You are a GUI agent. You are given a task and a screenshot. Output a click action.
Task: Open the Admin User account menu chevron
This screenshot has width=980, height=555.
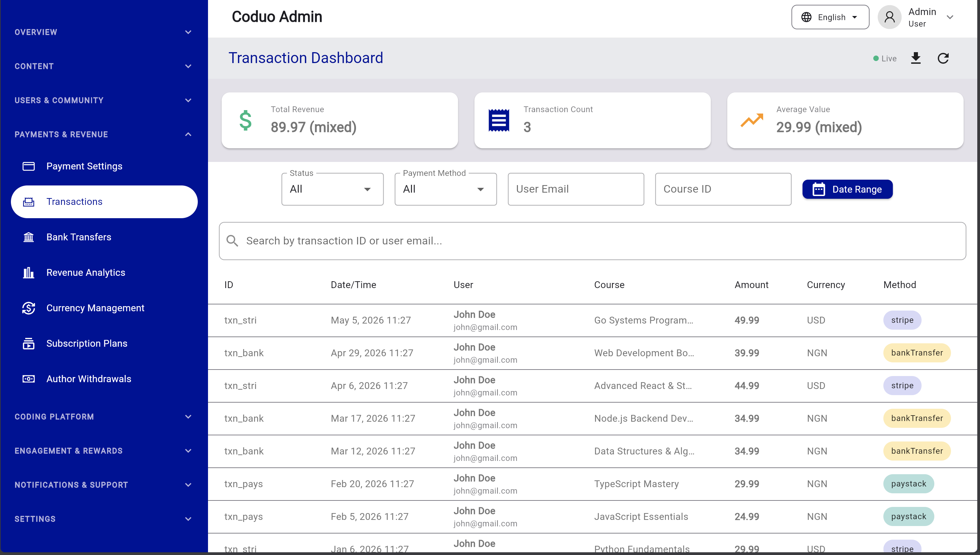(x=950, y=17)
